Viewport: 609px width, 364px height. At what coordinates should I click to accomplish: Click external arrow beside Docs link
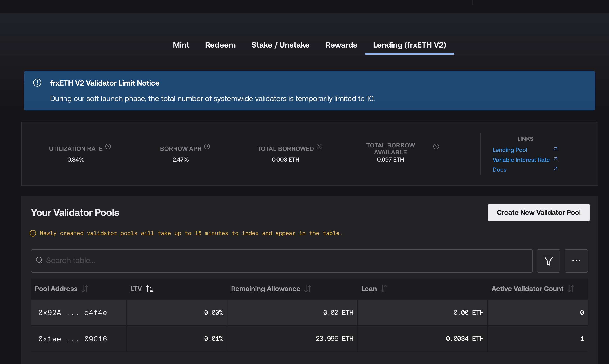[556, 169]
